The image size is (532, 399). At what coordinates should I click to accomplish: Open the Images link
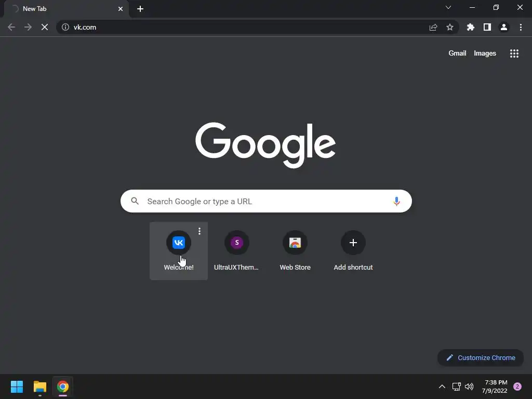[485, 54]
